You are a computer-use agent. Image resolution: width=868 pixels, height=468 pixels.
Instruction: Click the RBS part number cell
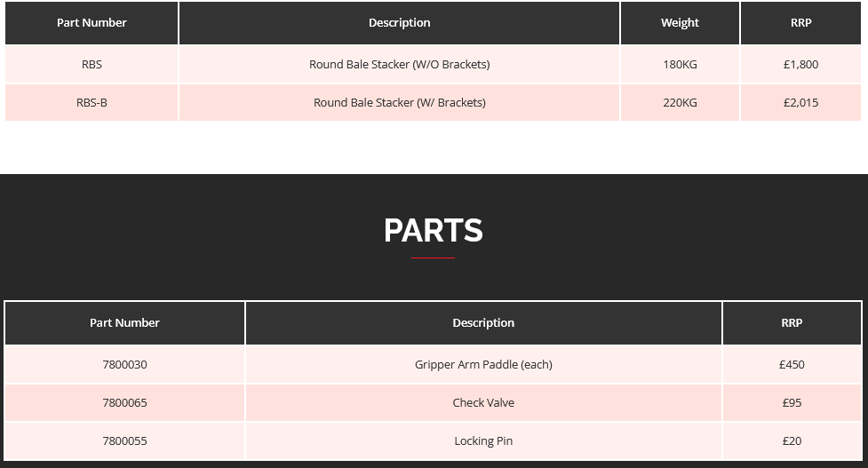click(x=92, y=64)
